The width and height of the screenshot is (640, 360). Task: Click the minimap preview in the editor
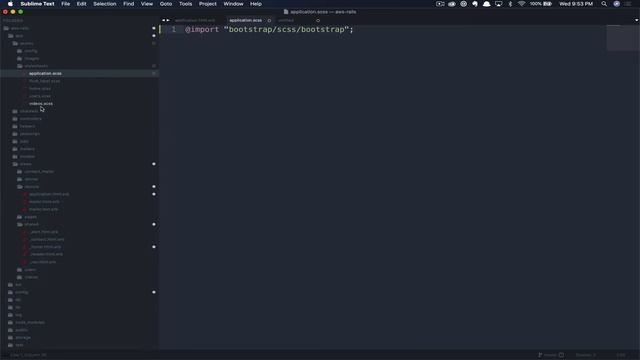pyautogui.click(x=622, y=38)
